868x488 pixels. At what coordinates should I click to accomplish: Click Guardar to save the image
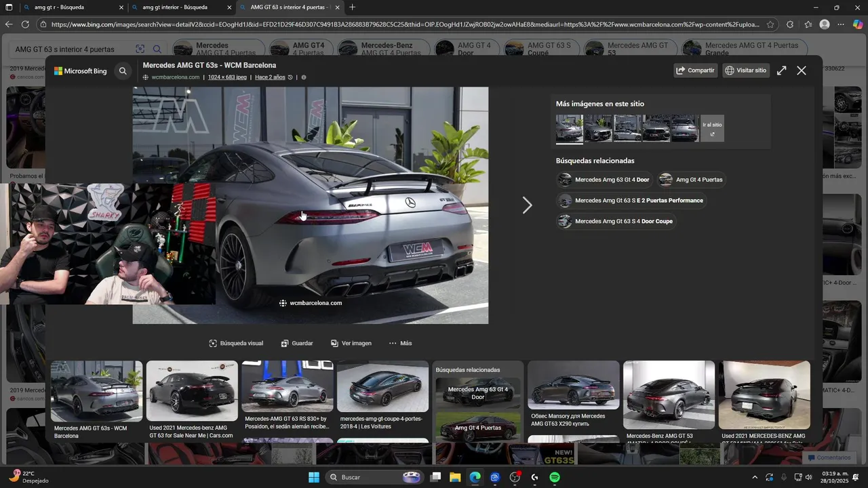297,344
